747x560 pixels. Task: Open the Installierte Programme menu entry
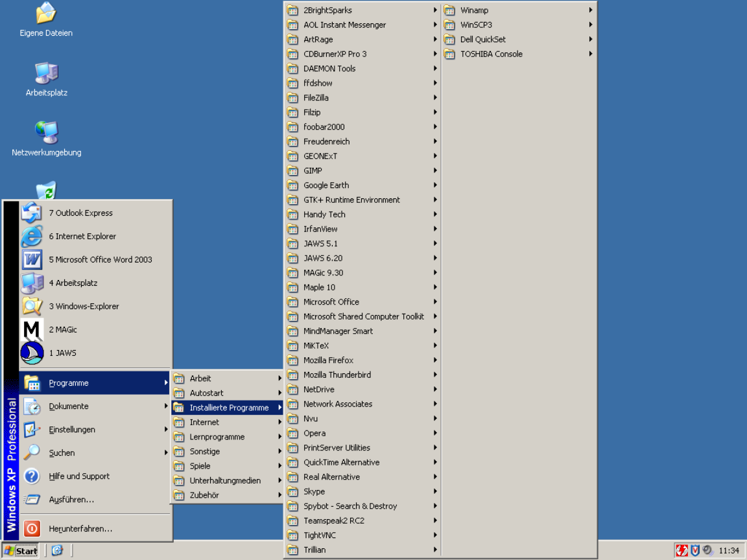click(227, 408)
